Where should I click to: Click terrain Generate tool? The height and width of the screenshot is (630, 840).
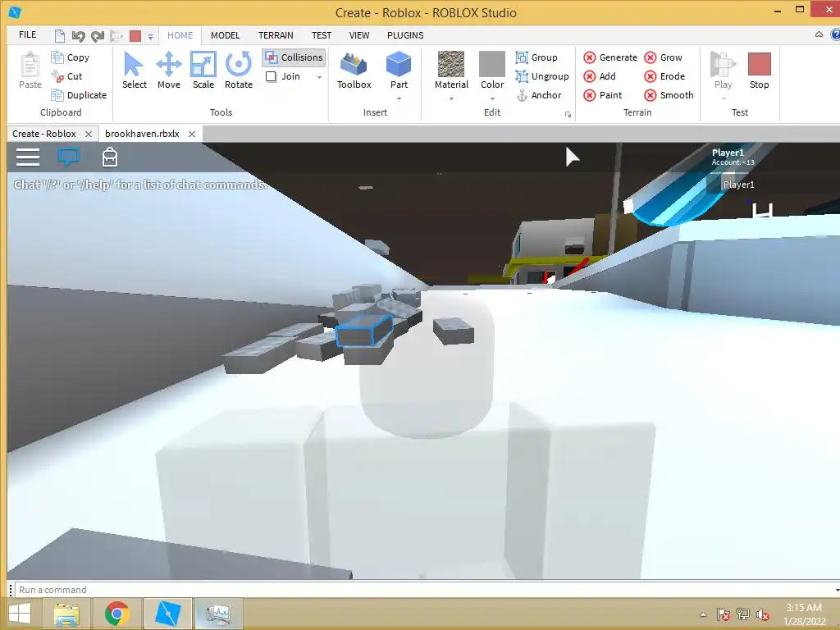610,57
